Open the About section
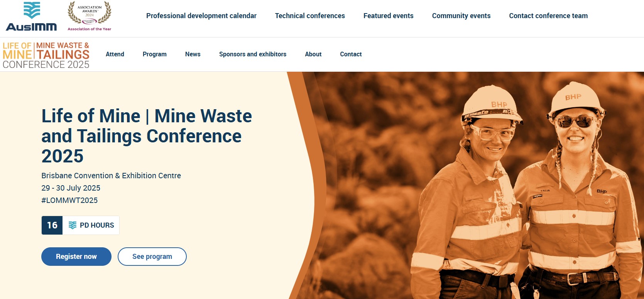 [313, 54]
